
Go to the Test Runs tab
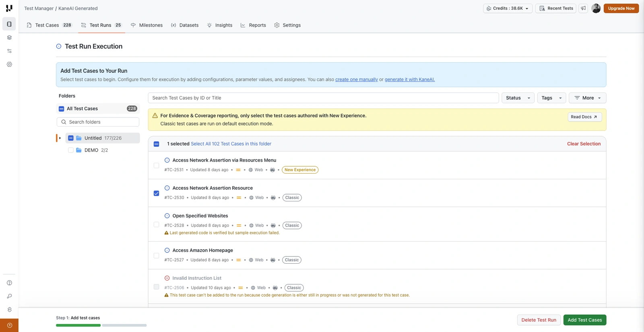pyautogui.click(x=101, y=25)
